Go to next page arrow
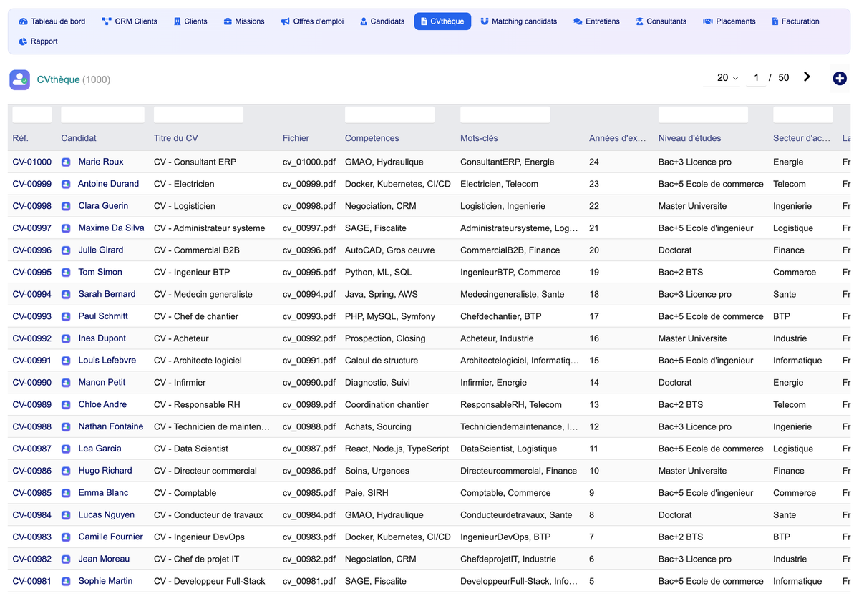 (807, 77)
